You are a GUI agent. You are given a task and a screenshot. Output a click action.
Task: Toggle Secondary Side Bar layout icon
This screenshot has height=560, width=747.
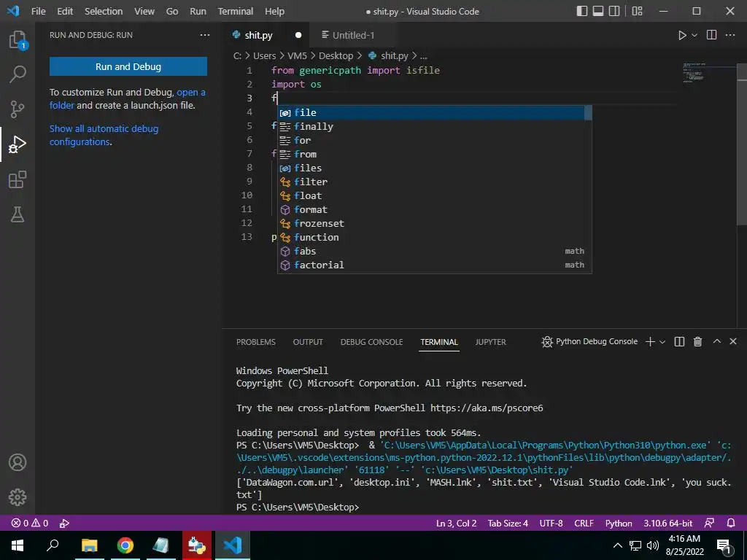pos(614,11)
